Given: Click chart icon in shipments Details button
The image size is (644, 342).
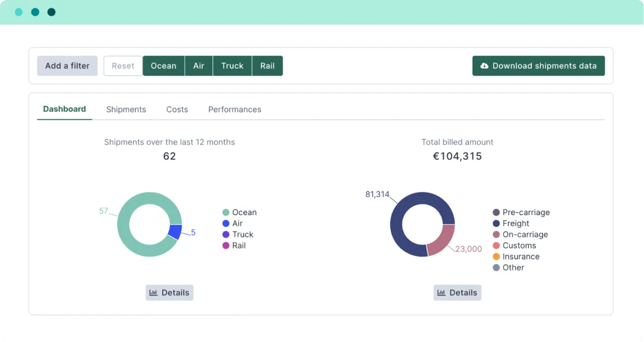Looking at the screenshot, I should [x=153, y=293].
